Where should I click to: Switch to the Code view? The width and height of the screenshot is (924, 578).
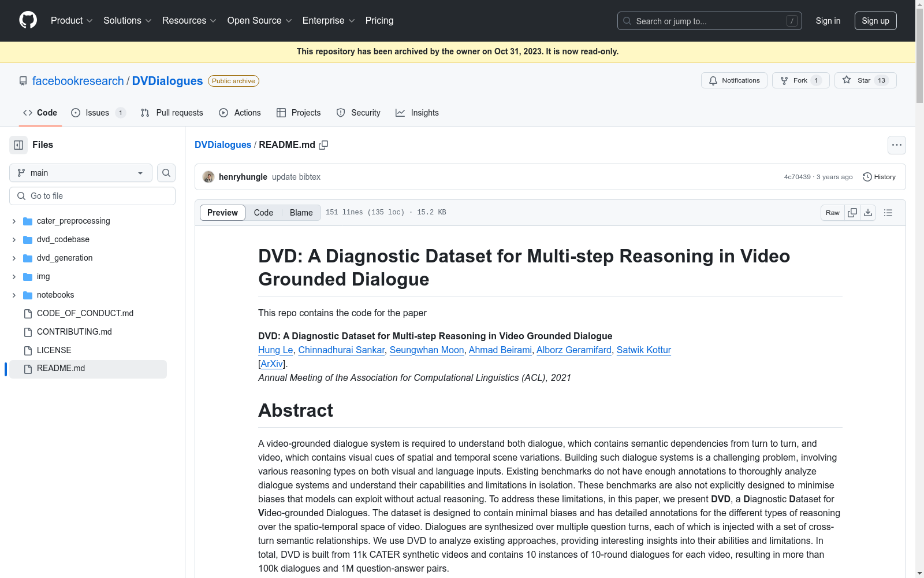click(x=263, y=213)
